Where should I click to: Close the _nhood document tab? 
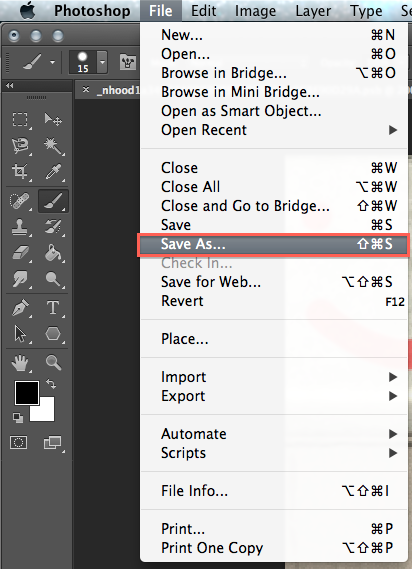point(86,89)
